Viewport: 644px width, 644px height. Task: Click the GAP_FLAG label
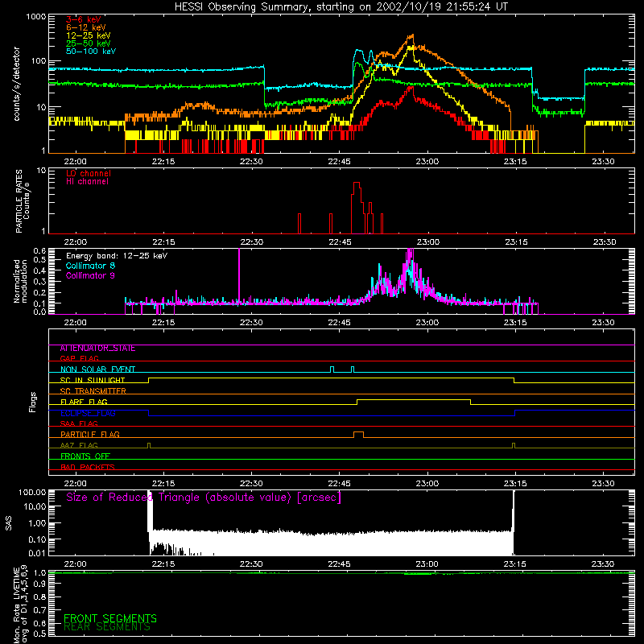click(x=79, y=358)
